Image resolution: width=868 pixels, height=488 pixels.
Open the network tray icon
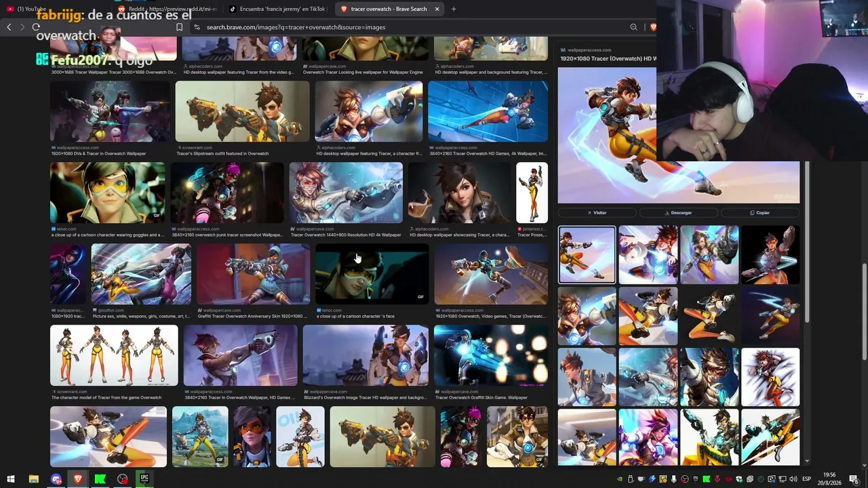783,479
